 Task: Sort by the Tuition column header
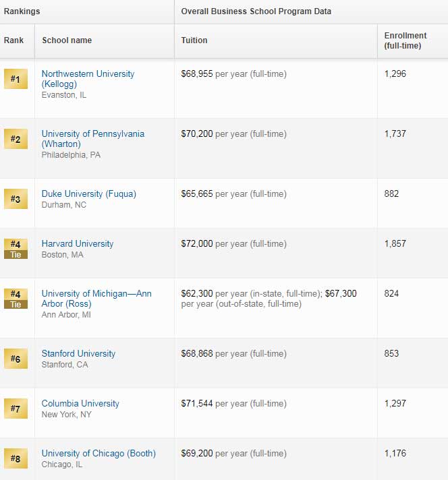coord(194,40)
